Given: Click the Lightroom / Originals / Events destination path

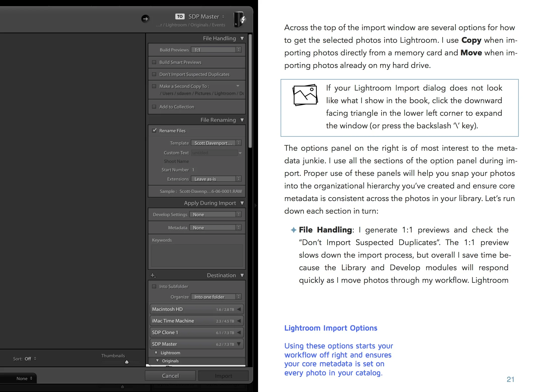Looking at the screenshot, I should click(191, 25).
